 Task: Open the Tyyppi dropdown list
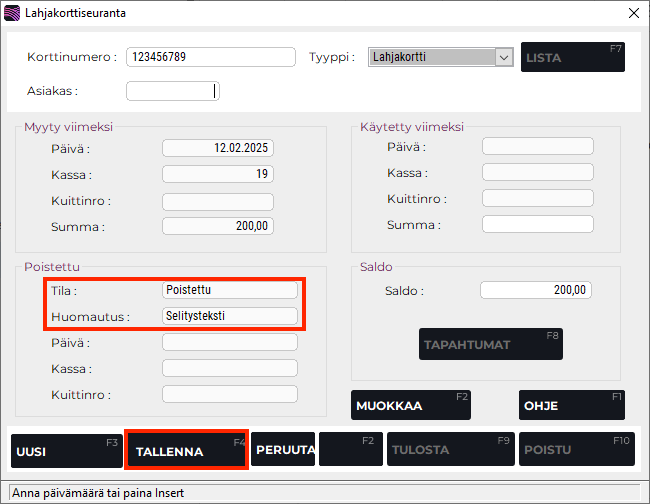(504, 57)
